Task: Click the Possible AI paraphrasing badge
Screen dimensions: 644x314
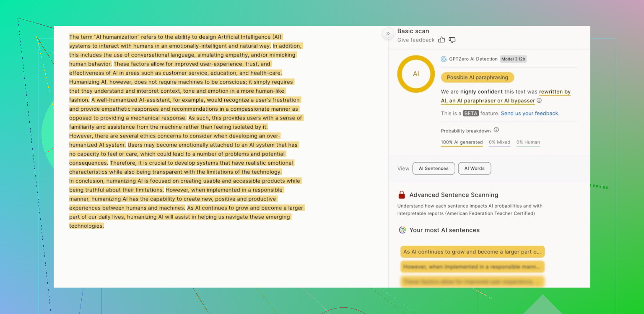Action: 477,78
